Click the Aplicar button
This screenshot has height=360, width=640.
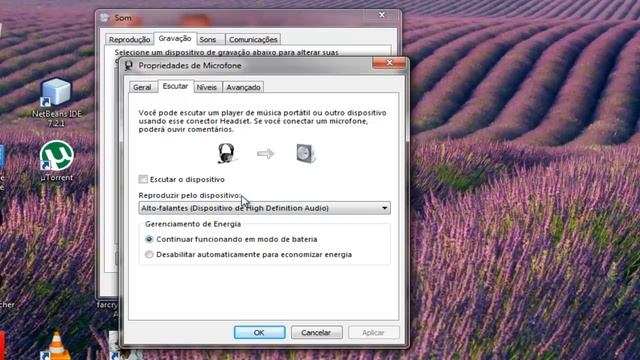(x=373, y=333)
